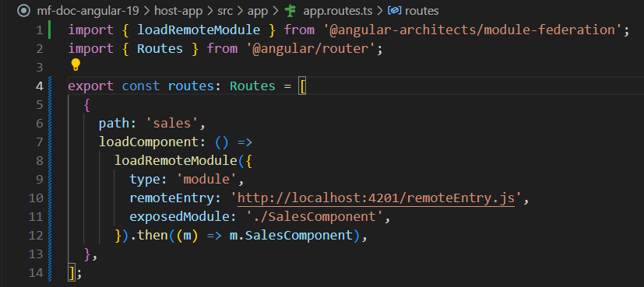
Task: Click the import keyword on line 2
Action: 91,49
